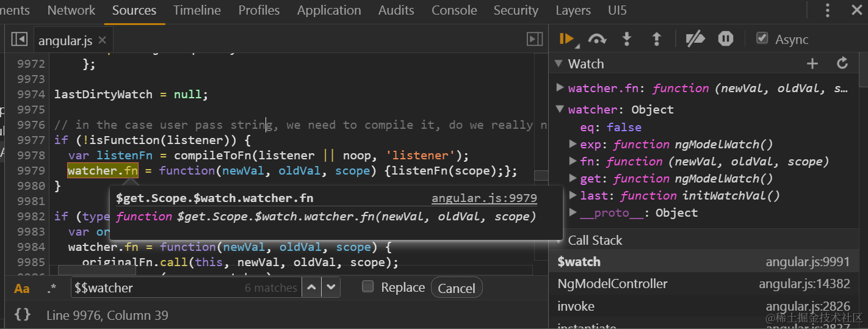Viewport: 868px width, 329px height.
Task: Click line number 9979 in gutter
Action: 31,170
